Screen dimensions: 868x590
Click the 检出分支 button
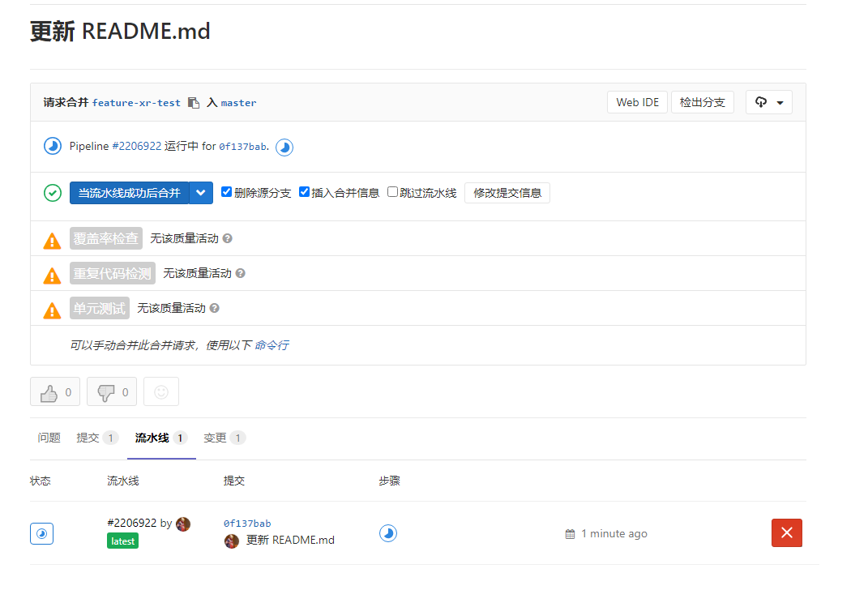(x=703, y=102)
